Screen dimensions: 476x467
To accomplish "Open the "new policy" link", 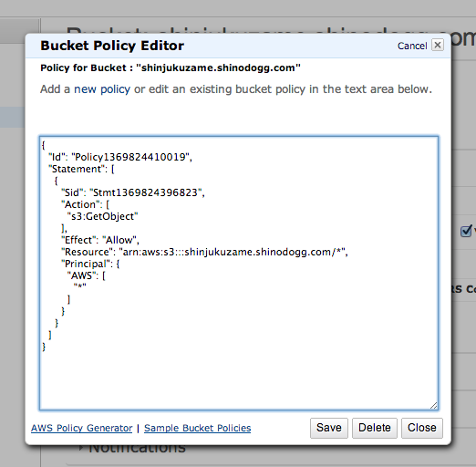I will [102, 89].
